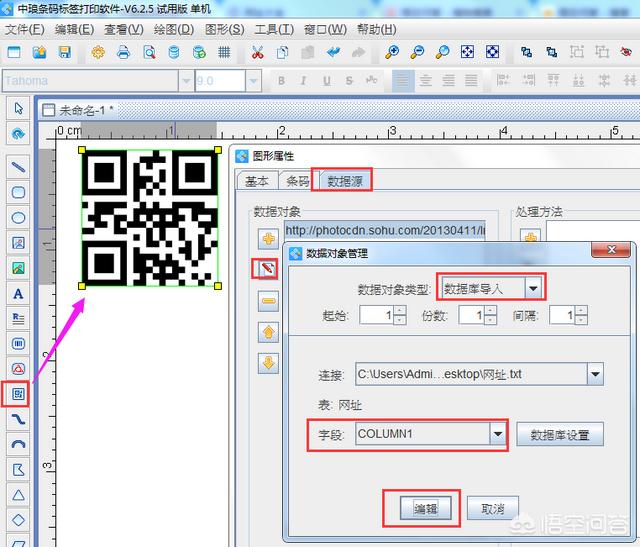
Task: Select the text tool (A) in sidebar
Action: click(17, 293)
